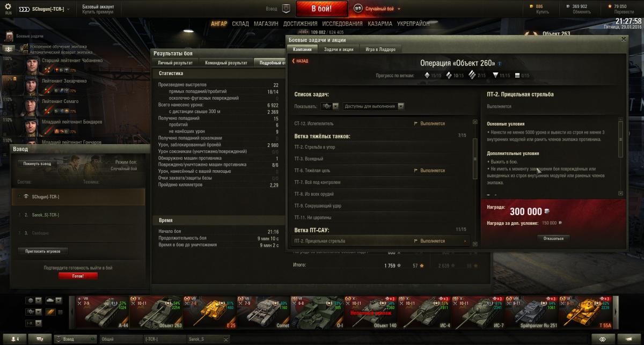
Task: Switch to Командный результат tab
Action: coord(226,63)
